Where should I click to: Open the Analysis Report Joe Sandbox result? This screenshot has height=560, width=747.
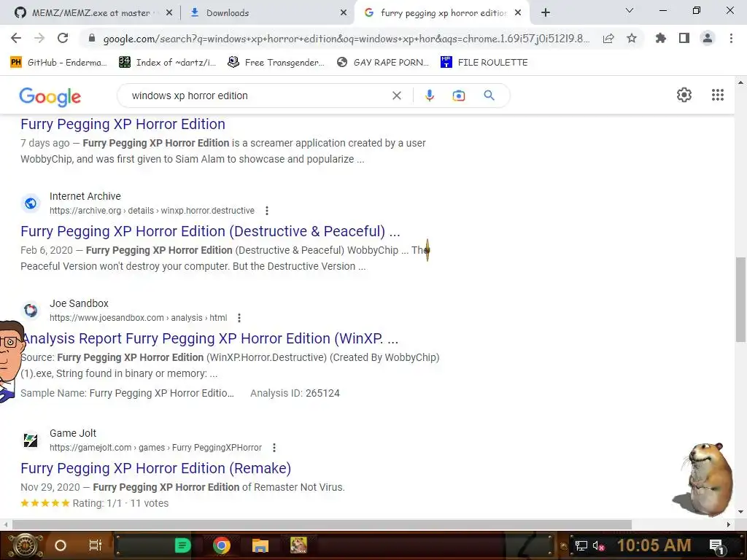[x=209, y=338]
